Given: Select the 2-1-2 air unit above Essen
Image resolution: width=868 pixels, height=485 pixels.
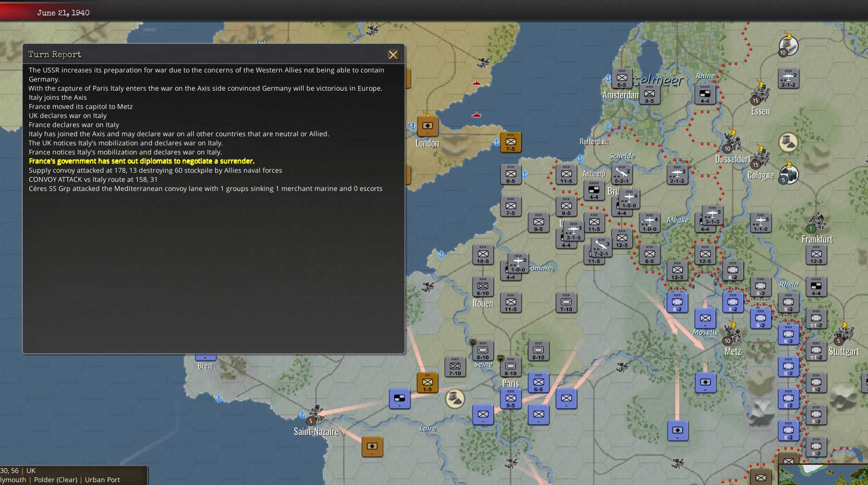Looking at the screenshot, I should [788, 78].
